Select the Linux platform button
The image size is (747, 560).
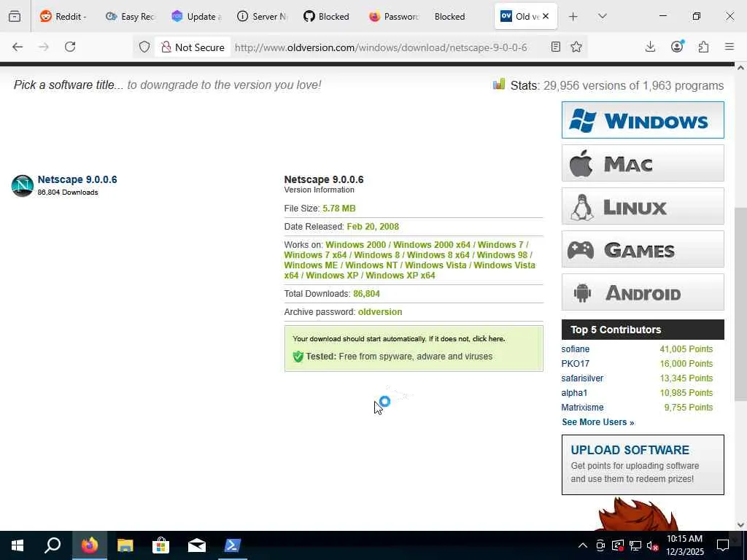[x=643, y=206]
